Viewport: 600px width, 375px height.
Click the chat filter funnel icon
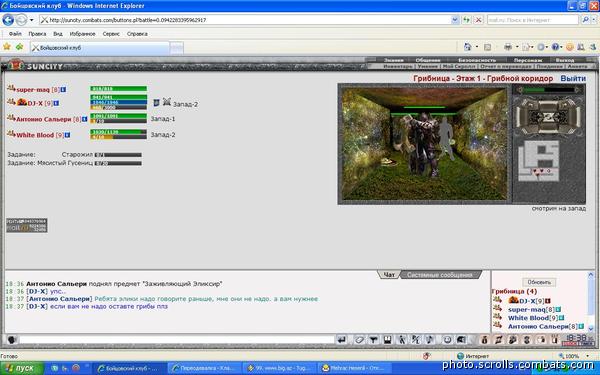pyautogui.click(x=373, y=339)
